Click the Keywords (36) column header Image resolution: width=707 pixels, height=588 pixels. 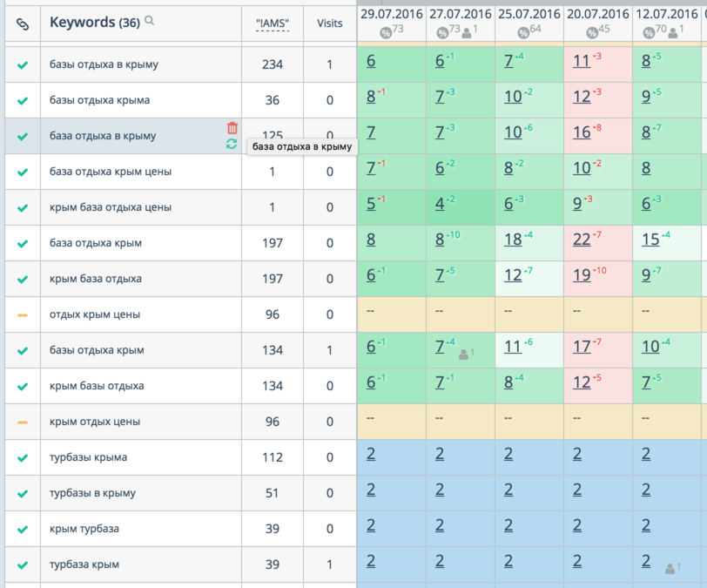click(x=95, y=22)
